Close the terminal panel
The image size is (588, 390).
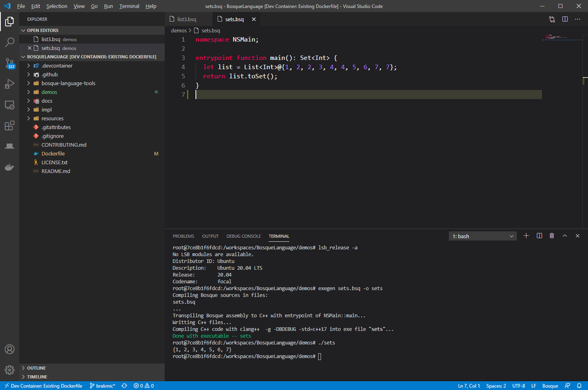[x=578, y=236]
